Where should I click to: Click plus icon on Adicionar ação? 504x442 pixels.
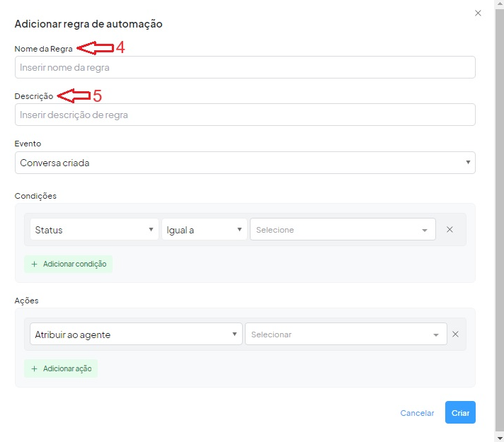tap(34, 368)
